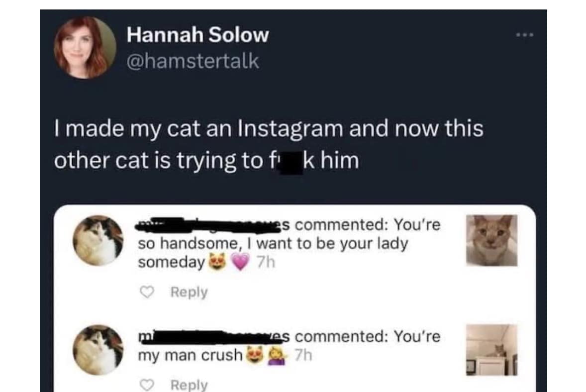586x392 pixels.
Task: Open the orange cat close-up post thumbnail
Action: [x=491, y=240]
